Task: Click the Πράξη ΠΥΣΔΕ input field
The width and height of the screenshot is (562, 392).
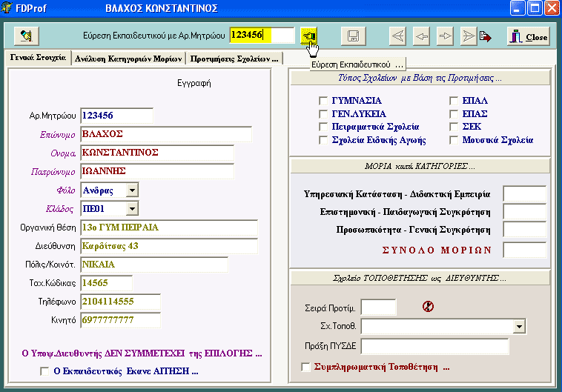Action: click(435, 347)
